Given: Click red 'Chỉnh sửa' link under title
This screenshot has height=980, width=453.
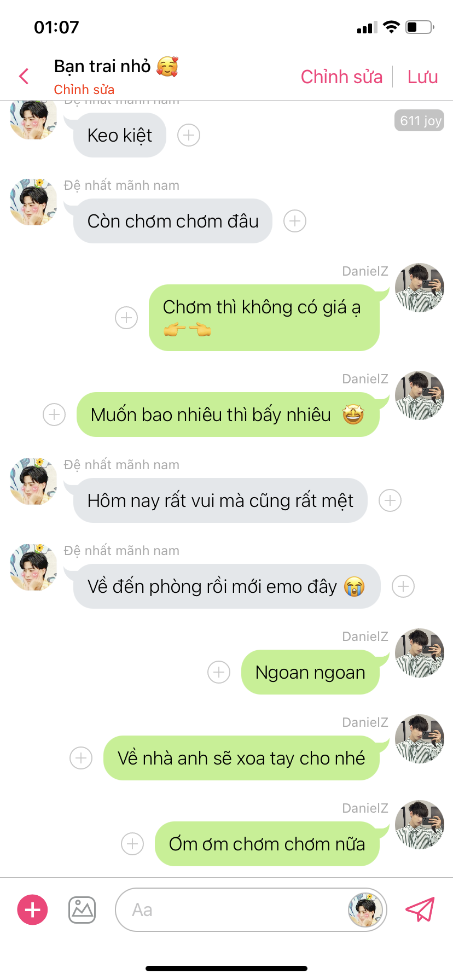Looking at the screenshot, I should (84, 90).
